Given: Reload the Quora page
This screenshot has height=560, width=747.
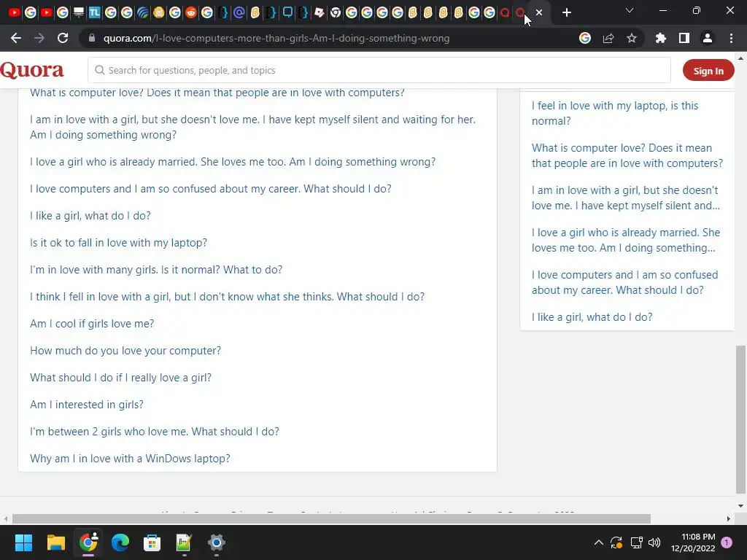Looking at the screenshot, I should pyautogui.click(x=63, y=38).
